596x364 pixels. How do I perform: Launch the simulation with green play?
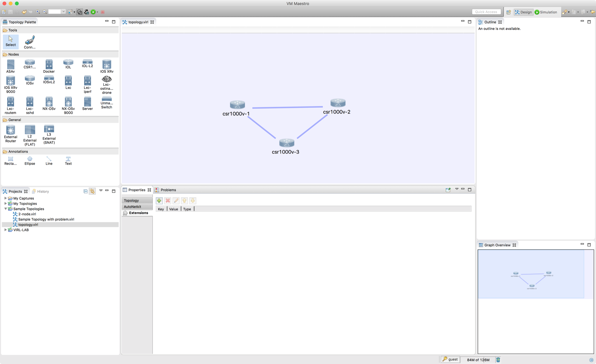tap(93, 12)
